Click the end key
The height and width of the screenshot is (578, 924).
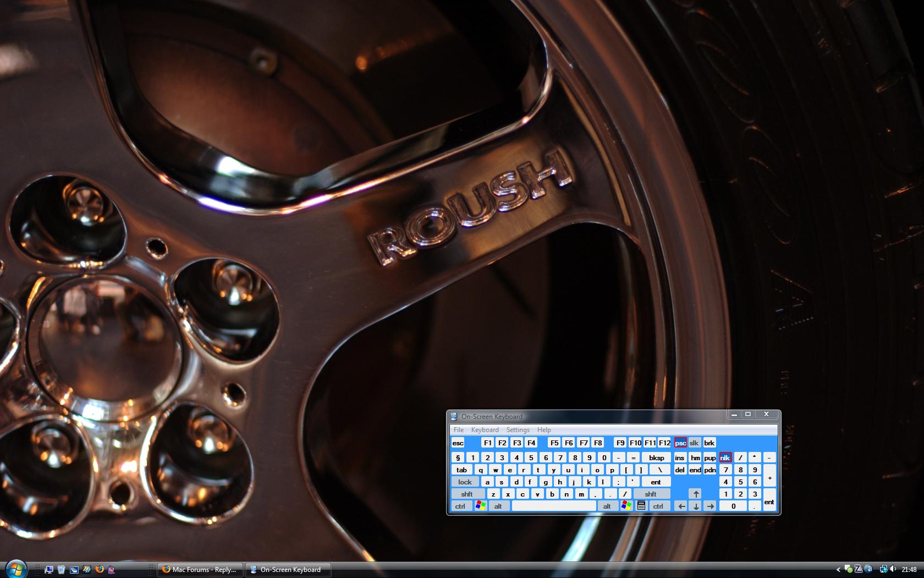[695, 470]
